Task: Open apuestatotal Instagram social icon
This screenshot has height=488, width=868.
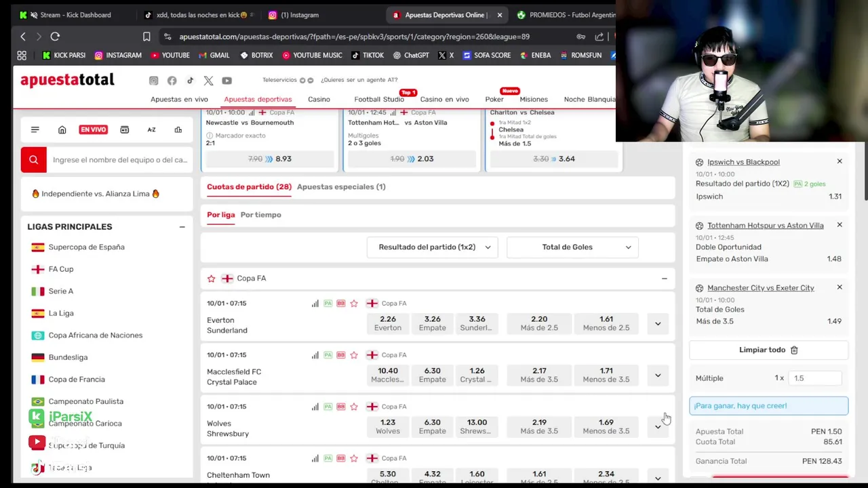Action: pos(153,81)
